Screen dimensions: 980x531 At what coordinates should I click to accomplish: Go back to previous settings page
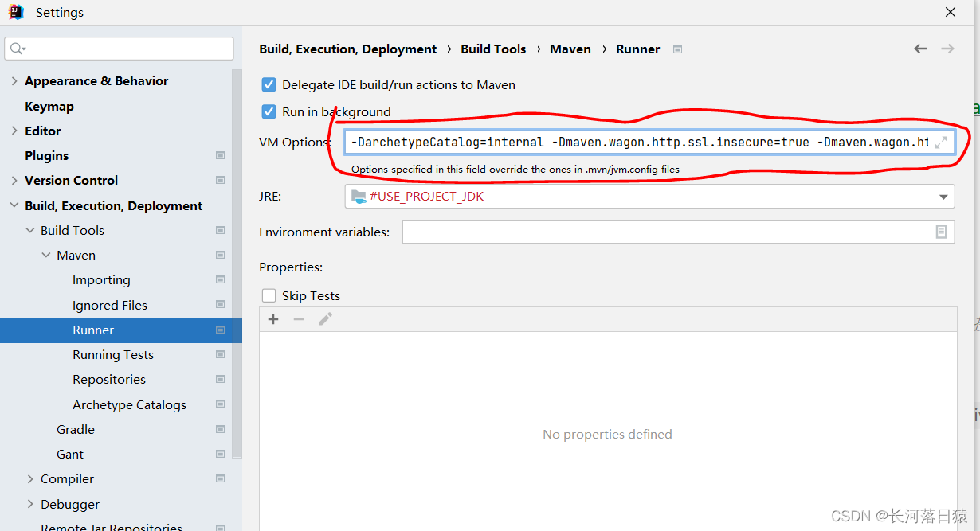(x=920, y=49)
